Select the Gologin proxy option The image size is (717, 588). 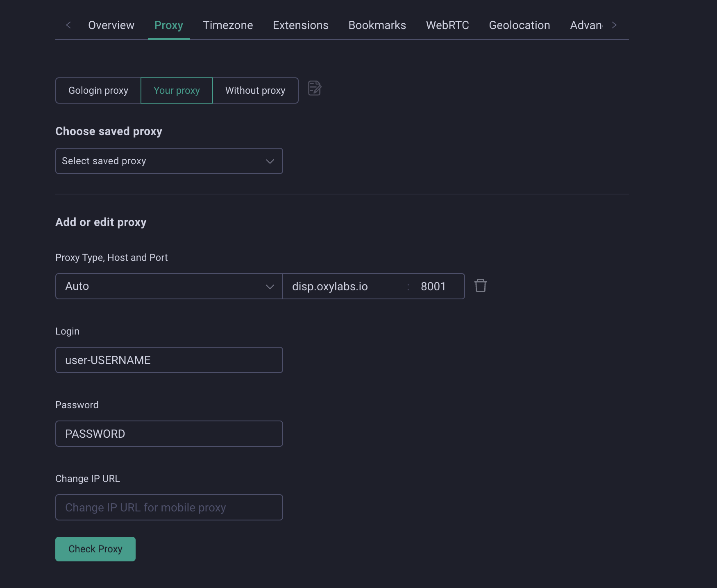pyautogui.click(x=98, y=90)
